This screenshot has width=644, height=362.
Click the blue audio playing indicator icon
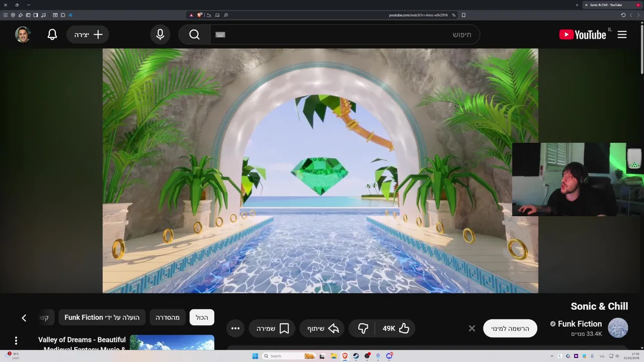[x=70, y=15]
